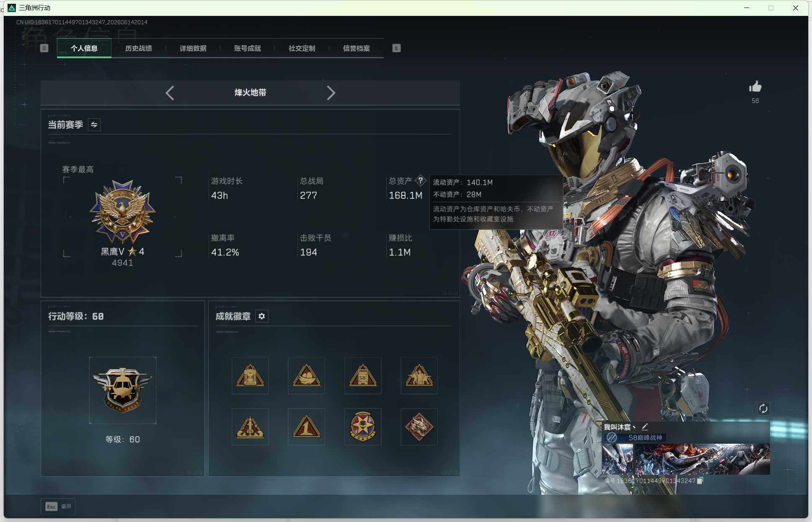The height and width of the screenshot is (522, 812).
Task: Click the E key tab-right icon
Action: [396, 48]
